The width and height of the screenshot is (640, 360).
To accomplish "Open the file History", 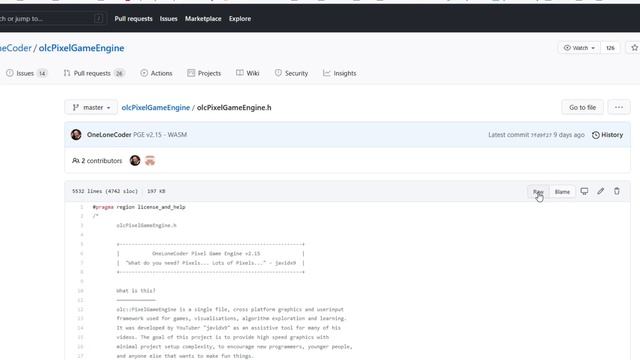I will coord(607,135).
